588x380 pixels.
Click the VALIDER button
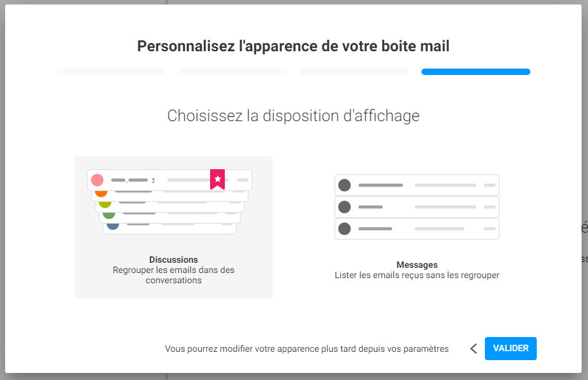[x=510, y=349]
